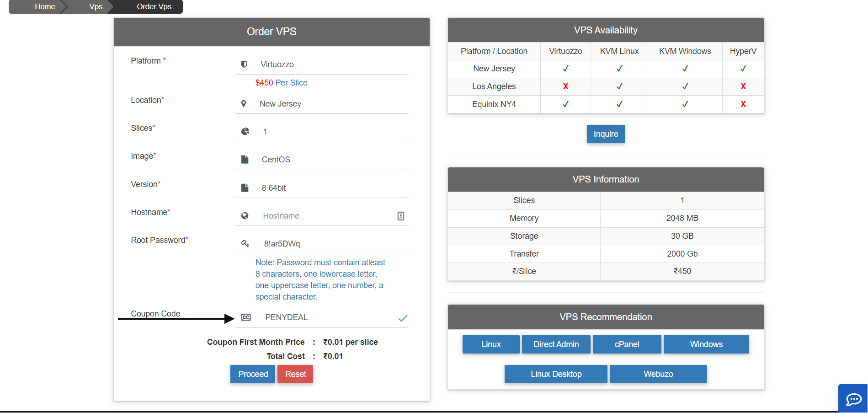The image size is (868, 413).
Task: Select the Webuzo recommendation button
Action: (658, 374)
